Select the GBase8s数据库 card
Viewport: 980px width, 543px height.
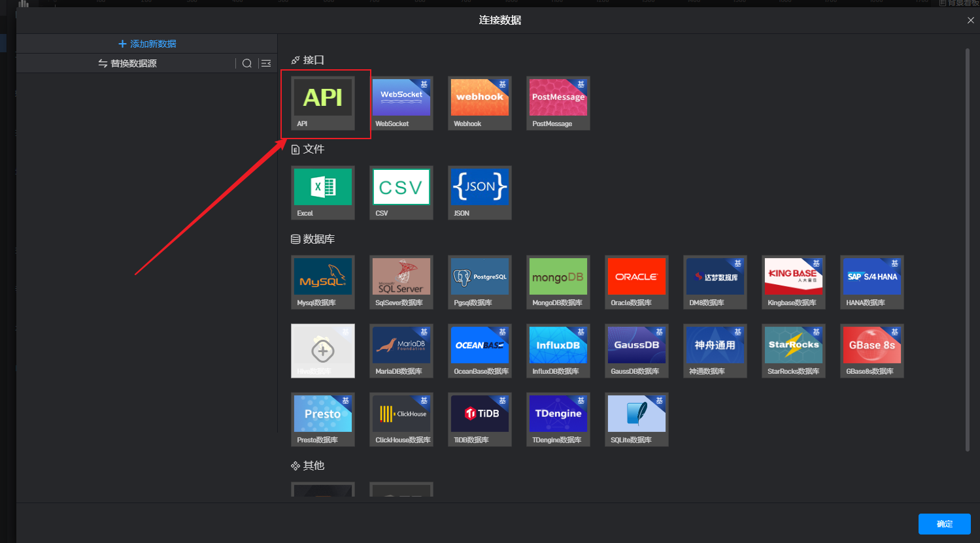click(x=872, y=351)
